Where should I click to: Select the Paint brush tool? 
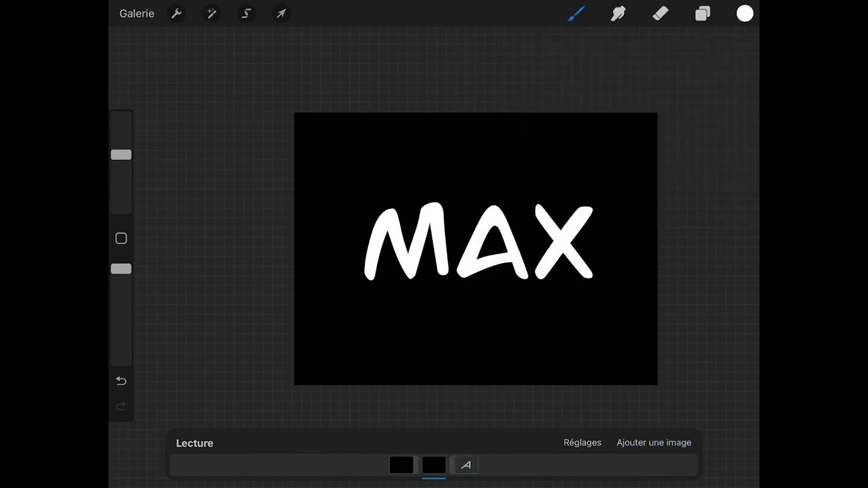(x=576, y=14)
